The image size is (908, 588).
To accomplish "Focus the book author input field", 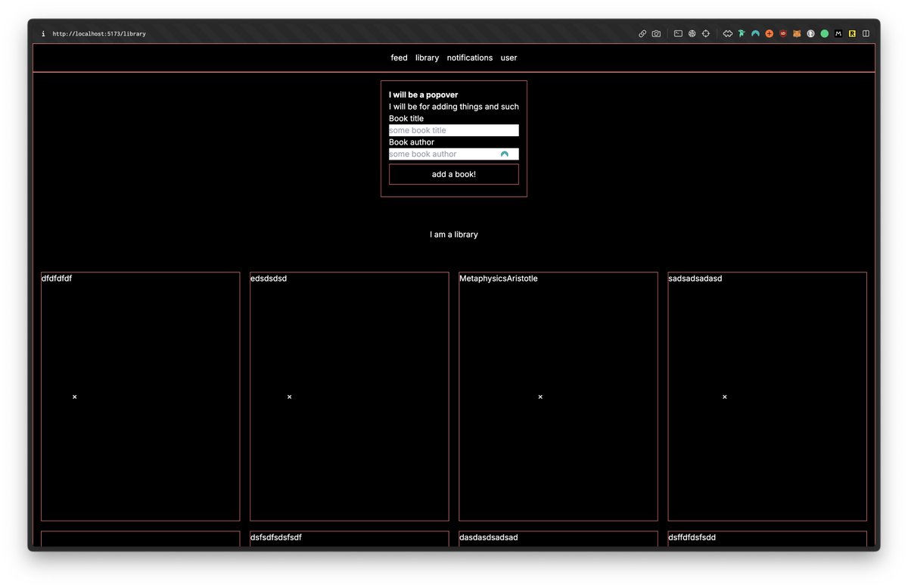I will [x=454, y=154].
